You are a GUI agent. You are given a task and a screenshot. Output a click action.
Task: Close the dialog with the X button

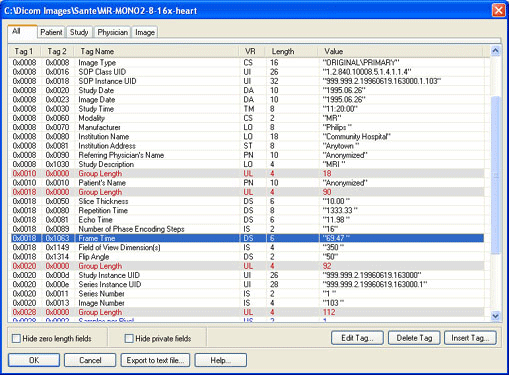499,10
